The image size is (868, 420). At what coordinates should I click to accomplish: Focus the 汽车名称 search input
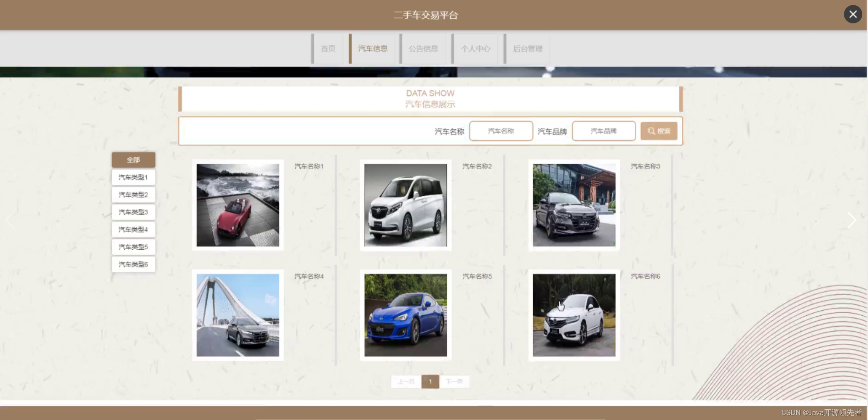click(x=501, y=131)
